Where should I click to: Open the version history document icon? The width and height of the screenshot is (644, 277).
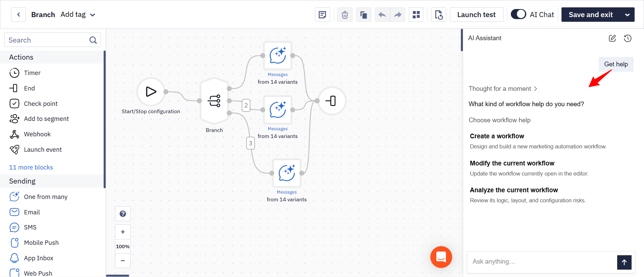click(438, 15)
